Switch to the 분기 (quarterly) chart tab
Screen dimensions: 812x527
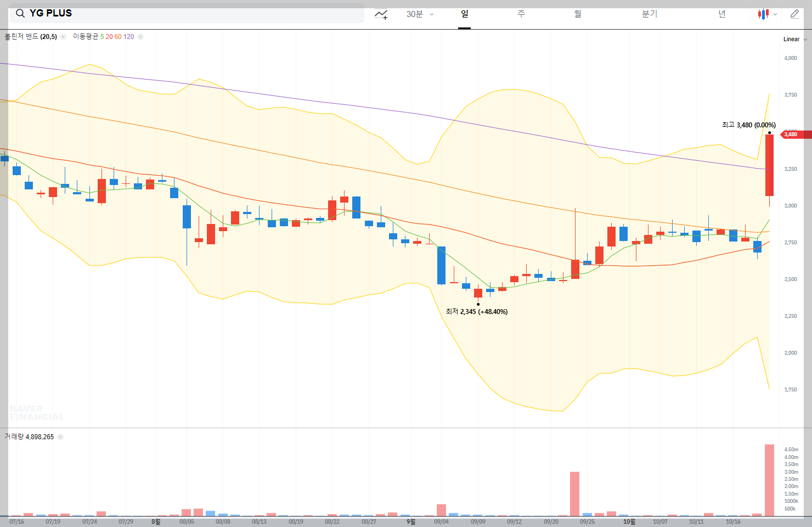pos(650,14)
